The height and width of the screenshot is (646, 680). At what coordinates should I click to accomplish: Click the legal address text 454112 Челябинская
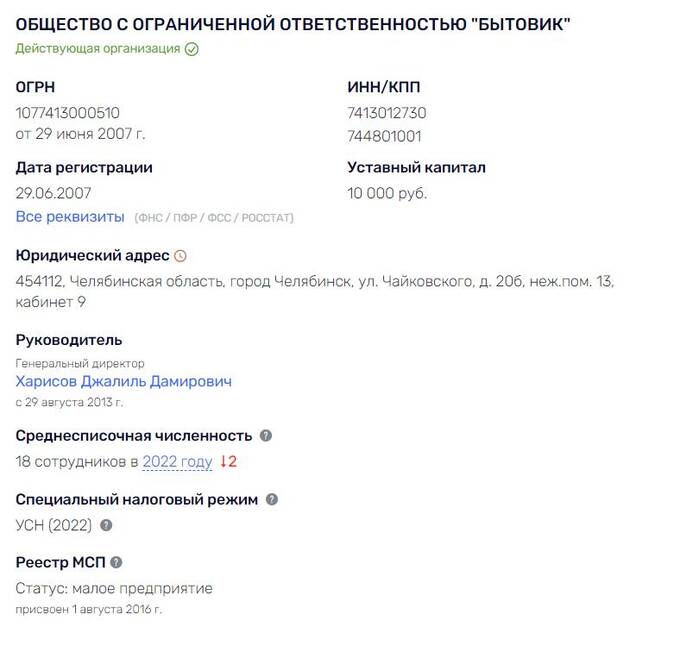pyautogui.click(x=315, y=291)
